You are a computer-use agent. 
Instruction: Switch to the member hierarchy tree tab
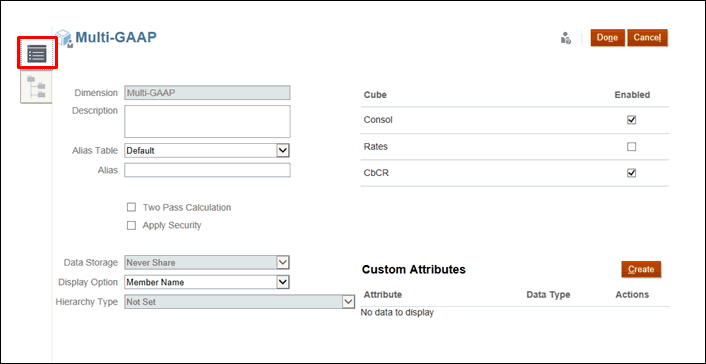pos(36,87)
